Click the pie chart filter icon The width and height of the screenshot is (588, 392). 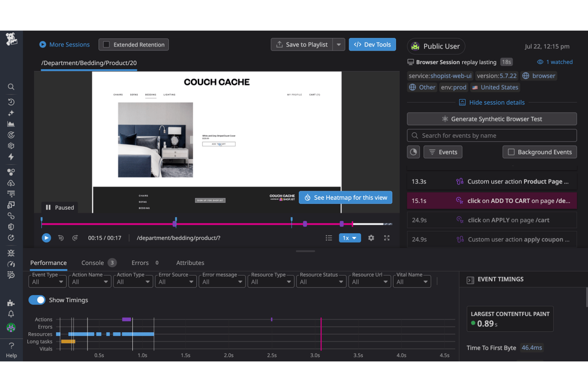click(x=414, y=152)
